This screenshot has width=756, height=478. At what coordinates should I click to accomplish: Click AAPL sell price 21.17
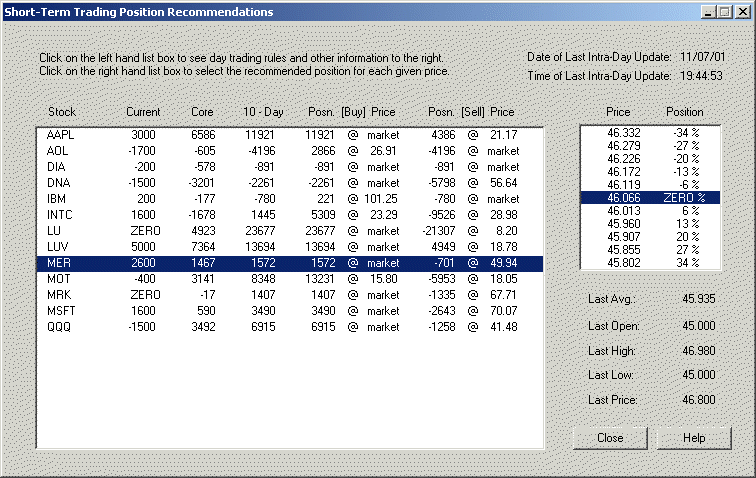point(503,135)
